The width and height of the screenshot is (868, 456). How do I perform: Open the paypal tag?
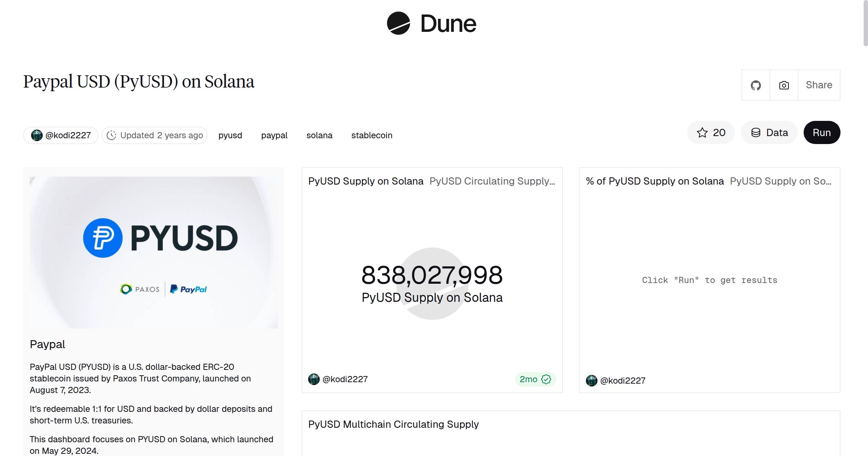[x=274, y=135]
